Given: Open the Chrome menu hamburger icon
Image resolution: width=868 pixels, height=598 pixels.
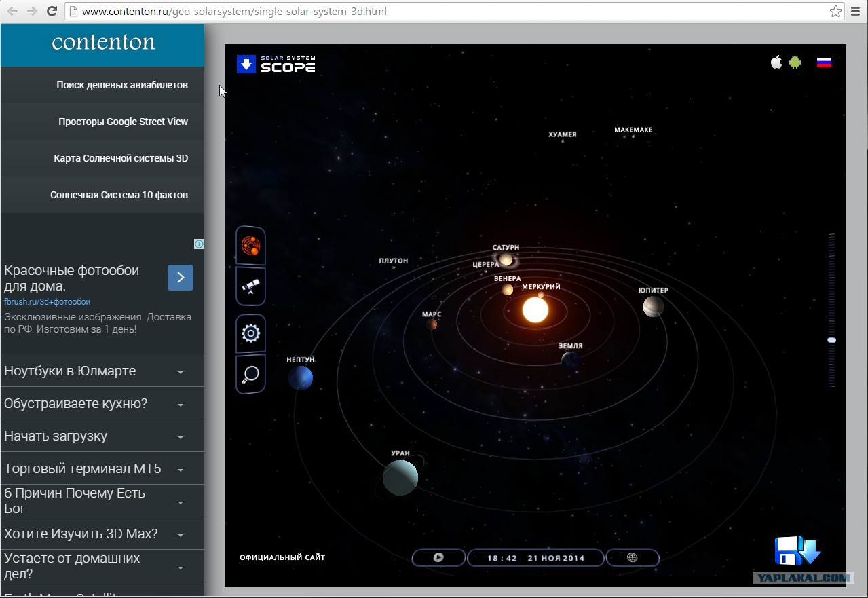Looking at the screenshot, I should [x=856, y=11].
